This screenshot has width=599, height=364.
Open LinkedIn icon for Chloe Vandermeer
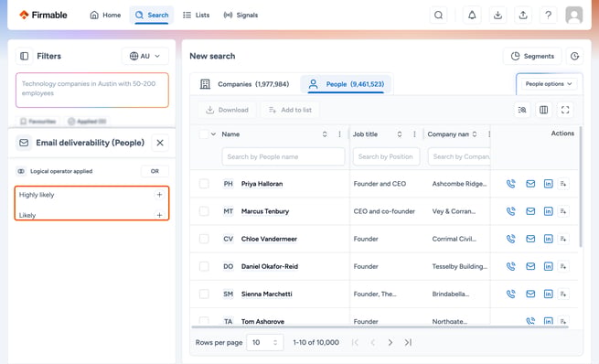(x=548, y=239)
